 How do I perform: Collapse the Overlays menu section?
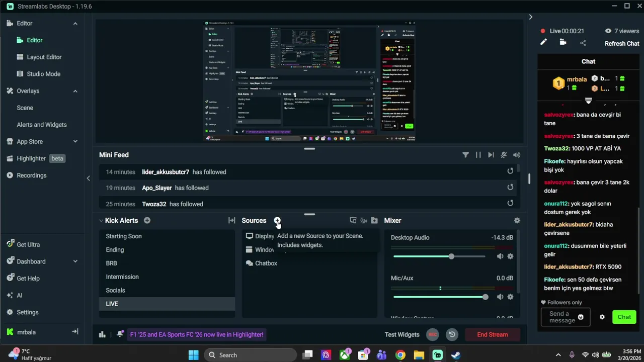tap(75, 91)
